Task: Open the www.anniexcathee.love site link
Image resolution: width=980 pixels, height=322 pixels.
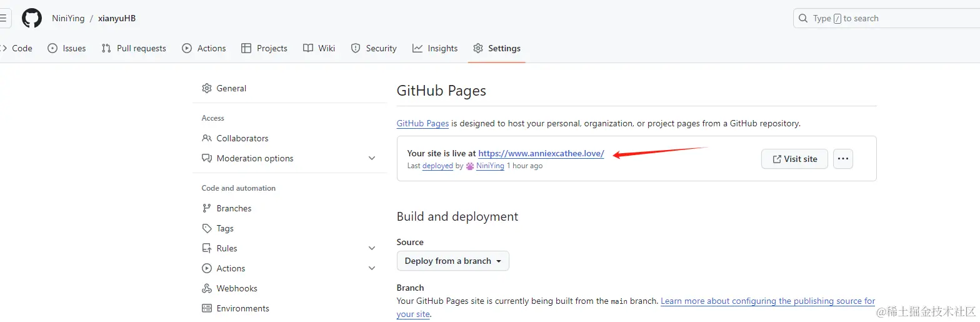Action: pyautogui.click(x=541, y=153)
